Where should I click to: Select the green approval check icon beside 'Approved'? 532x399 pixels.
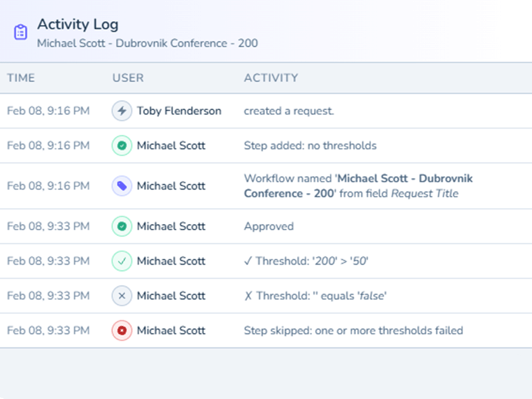click(121, 226)
